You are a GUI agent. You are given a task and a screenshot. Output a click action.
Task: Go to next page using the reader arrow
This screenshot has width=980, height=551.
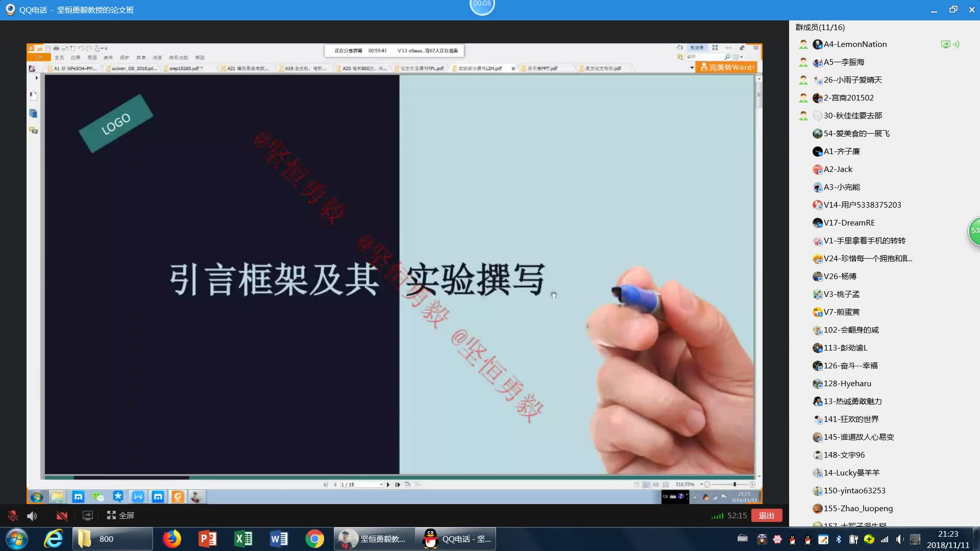[388, 485]
